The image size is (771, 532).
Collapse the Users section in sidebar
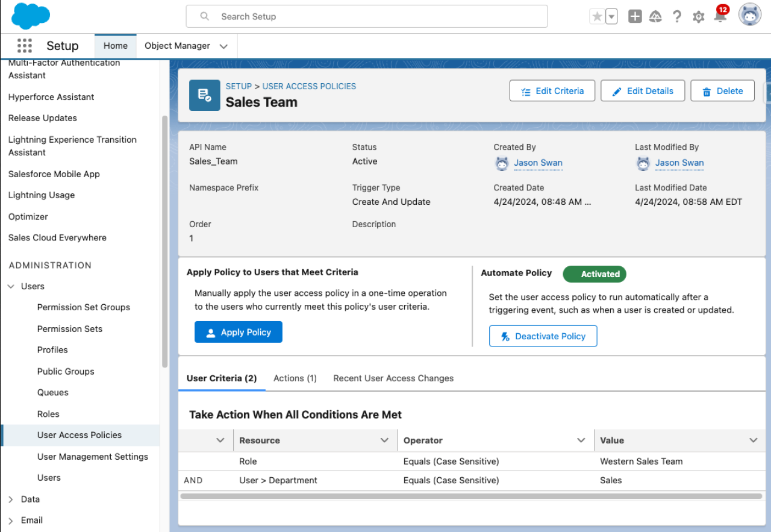click(11, 286)
